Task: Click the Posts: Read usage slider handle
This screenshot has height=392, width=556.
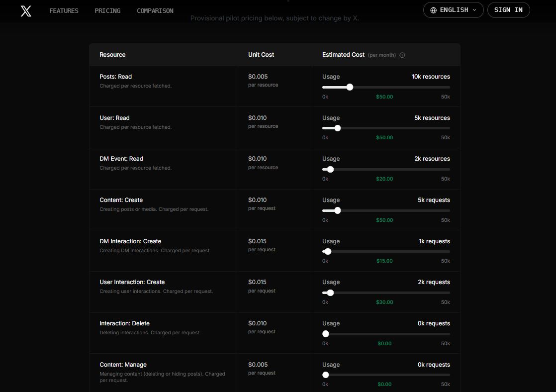Action: [350, 87]
